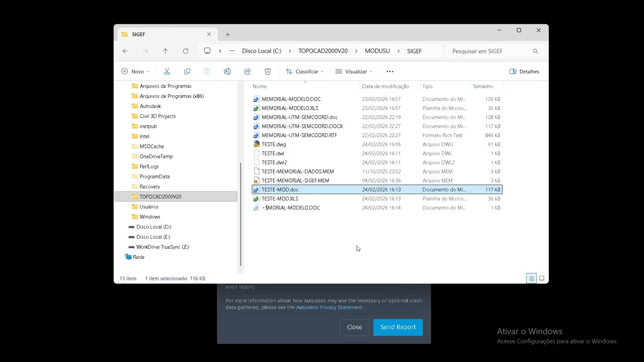
Task: Click the Rede network icon in sidebar
Action: click(x=128, y=257)
